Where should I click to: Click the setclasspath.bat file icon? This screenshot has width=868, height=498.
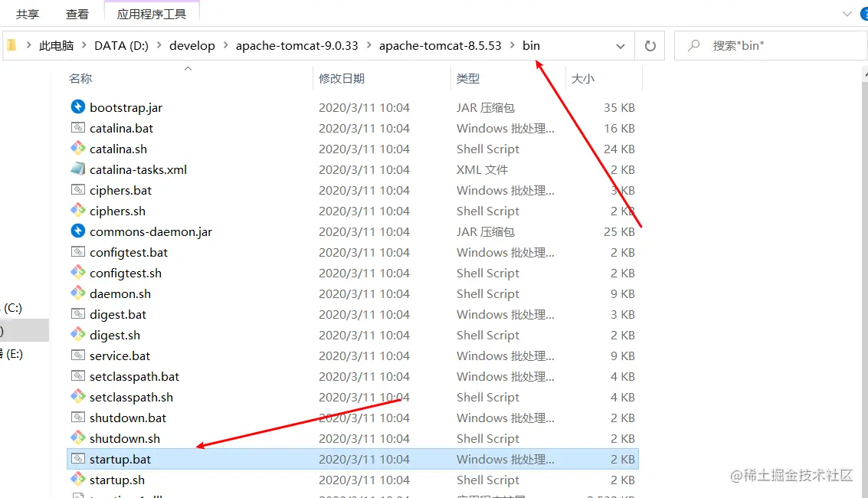(x=78, y=375)
